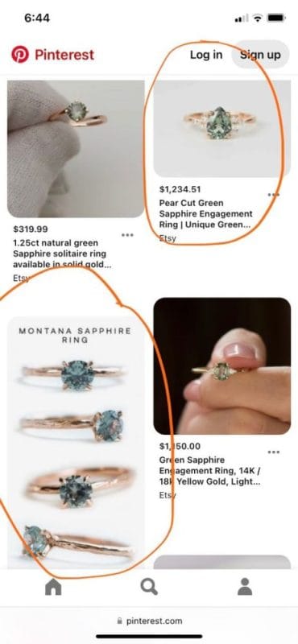
Task: Tap the Pinterest wordmark text
Action: tap(64, 55)
